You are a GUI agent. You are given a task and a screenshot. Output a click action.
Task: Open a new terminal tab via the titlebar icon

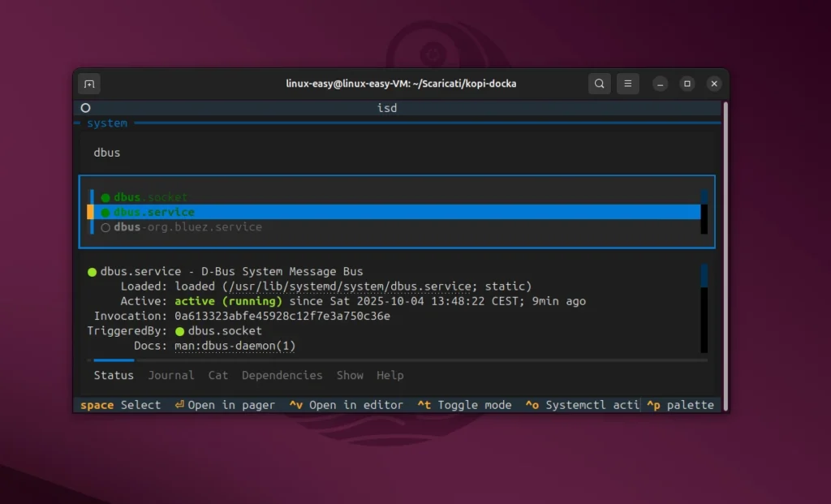click(89, 84)
